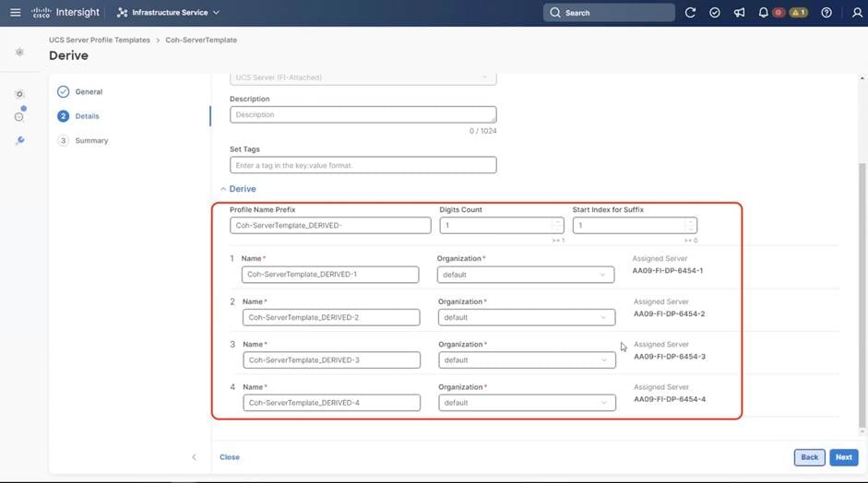Viewport: 868px width, 483px height.
Task: Click the Digits Count stepper field
Action: 502,225
